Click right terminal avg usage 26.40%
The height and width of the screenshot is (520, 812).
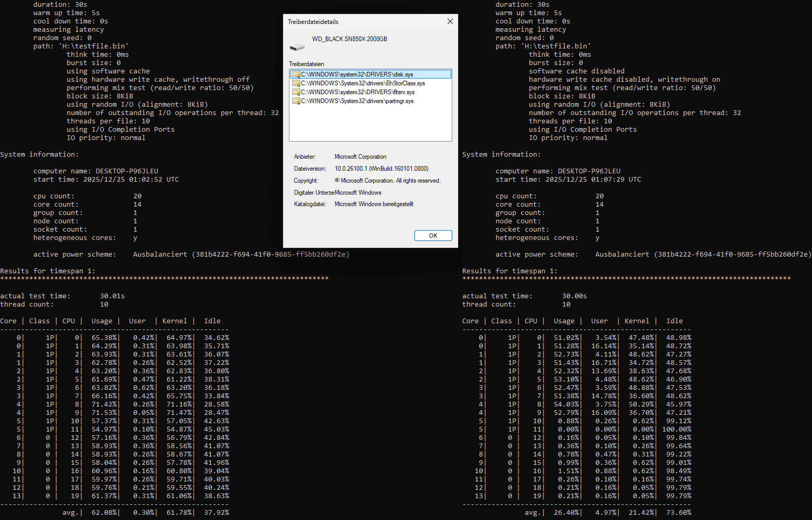pos(566,513)
